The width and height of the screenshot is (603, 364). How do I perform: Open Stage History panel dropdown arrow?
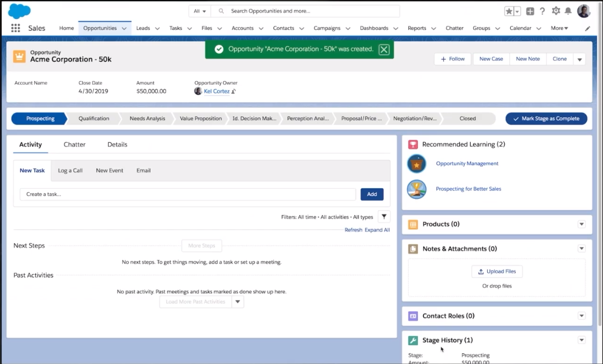[582, 340]
